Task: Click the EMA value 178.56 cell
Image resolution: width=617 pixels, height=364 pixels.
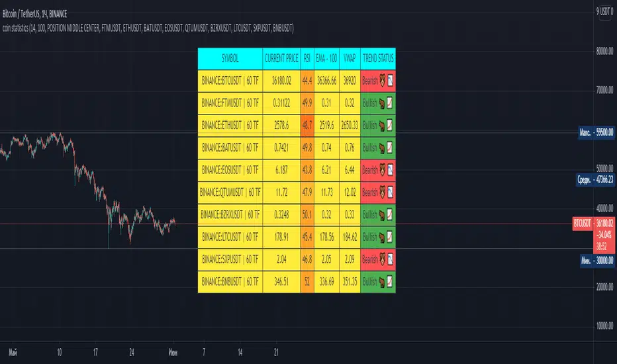Action: click(326, 237)
